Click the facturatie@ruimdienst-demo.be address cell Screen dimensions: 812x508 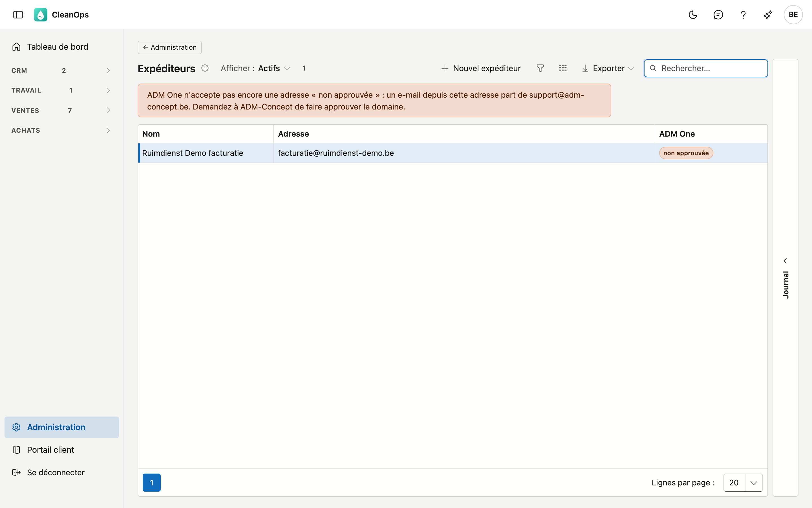click(x=464, y=153)
